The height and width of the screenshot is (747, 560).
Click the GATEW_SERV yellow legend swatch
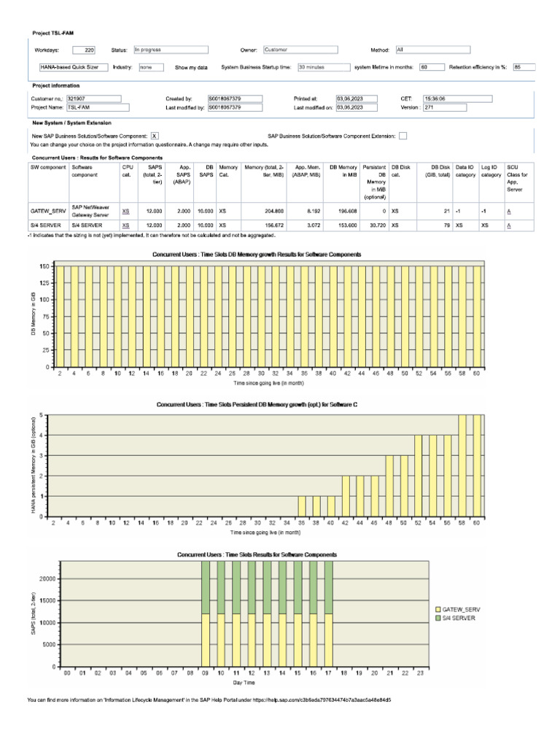438,609
